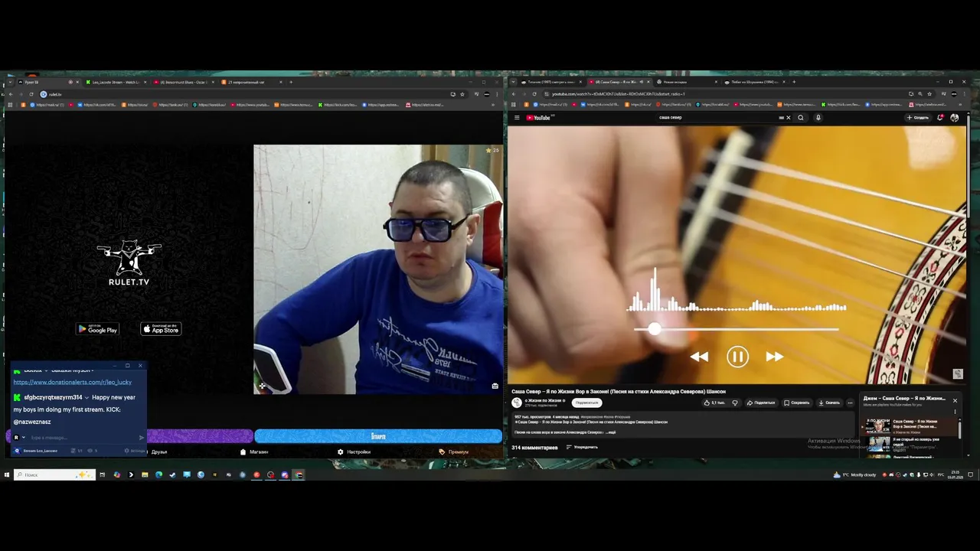Send the chat message with arrow icon
This screenshot has height=551, width=980.
pyautogui.click(x=141, y=438)
